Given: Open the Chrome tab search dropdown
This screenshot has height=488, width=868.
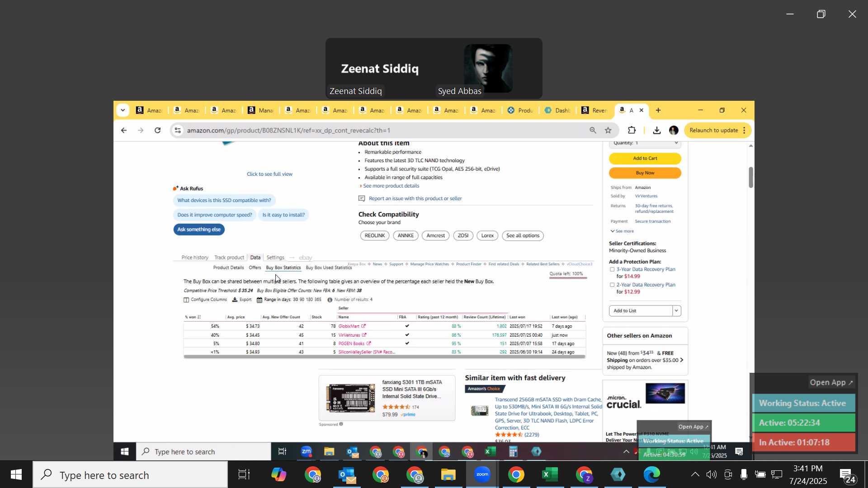Looking at the screenshot, I should [123, 110].
